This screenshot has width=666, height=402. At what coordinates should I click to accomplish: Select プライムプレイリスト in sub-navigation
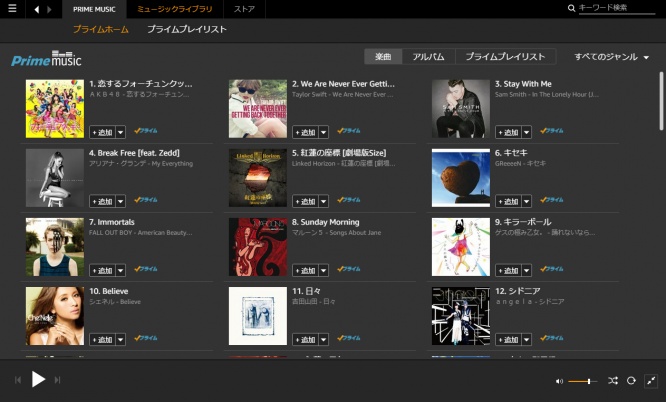point(187,29)
